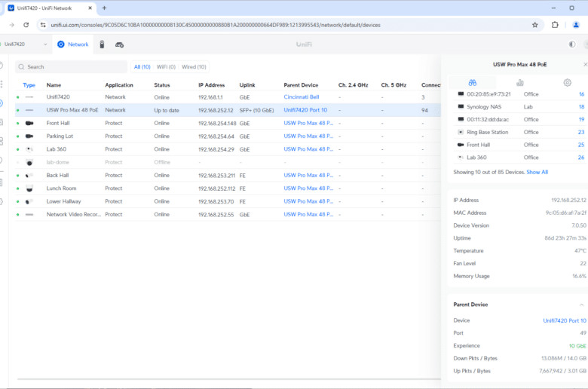Viewport: 588px width, 389px height.
Task: Open the insights chart tab in panel
Action: [x=519, y=82]
